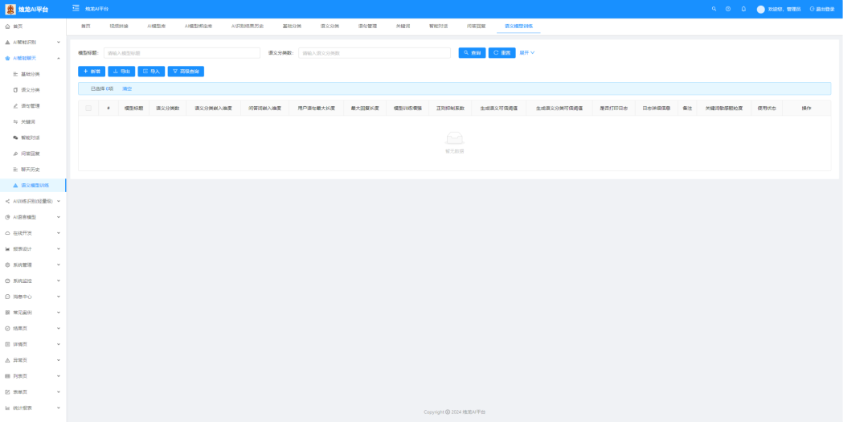Click 展开 to expand search filters
Image resolution: width=868 pixels, height=422 pixels.
527,52
